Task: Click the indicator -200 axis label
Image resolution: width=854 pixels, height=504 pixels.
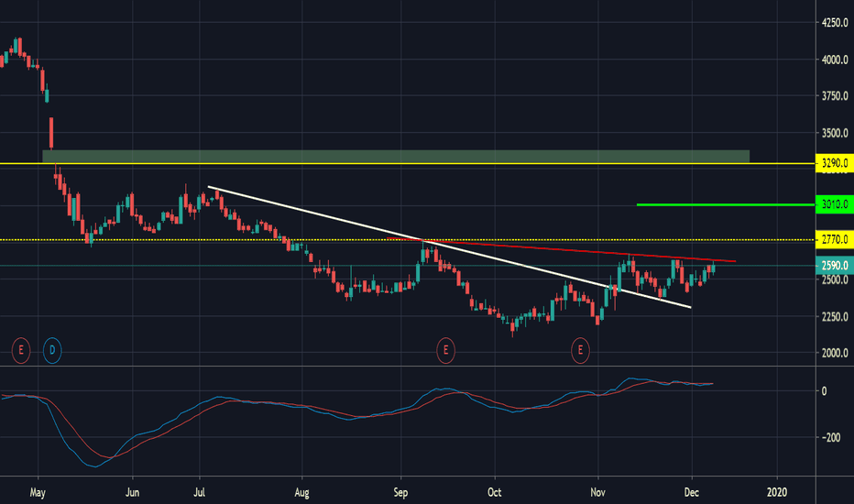Action: point(831,437)
